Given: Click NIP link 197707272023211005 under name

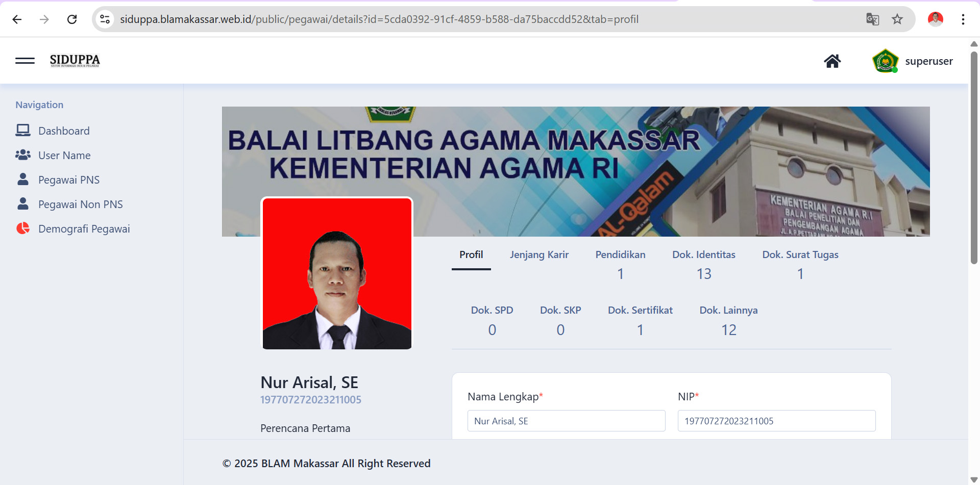Looking at the screenshot, I should pyautogui.click(x=311, y=400).
